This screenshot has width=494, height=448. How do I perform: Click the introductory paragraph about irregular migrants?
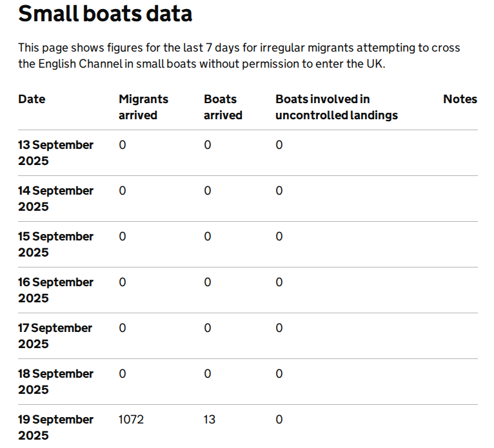tap(239, 55)
